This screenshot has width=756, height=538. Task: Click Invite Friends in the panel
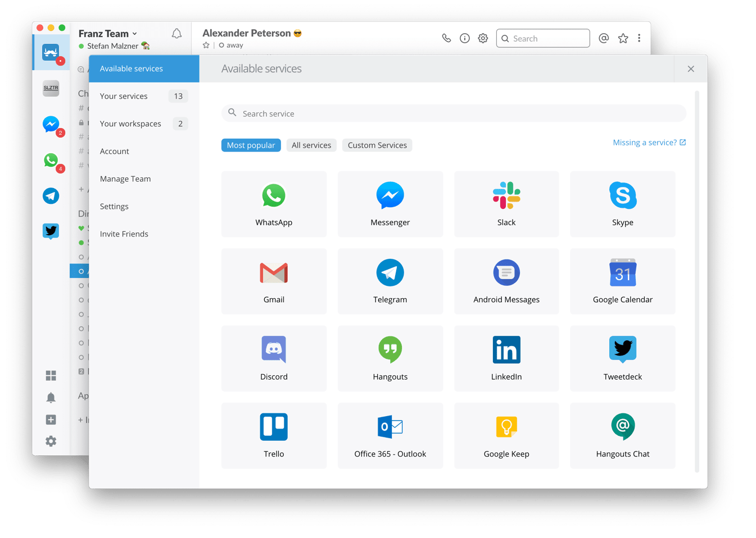pos(124,234)
